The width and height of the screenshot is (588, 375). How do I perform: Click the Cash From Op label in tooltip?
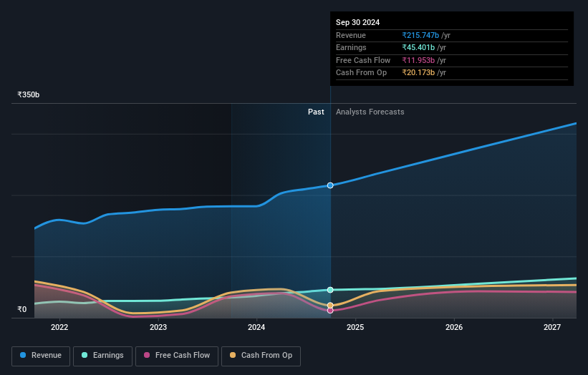click(x=361, y=73)
